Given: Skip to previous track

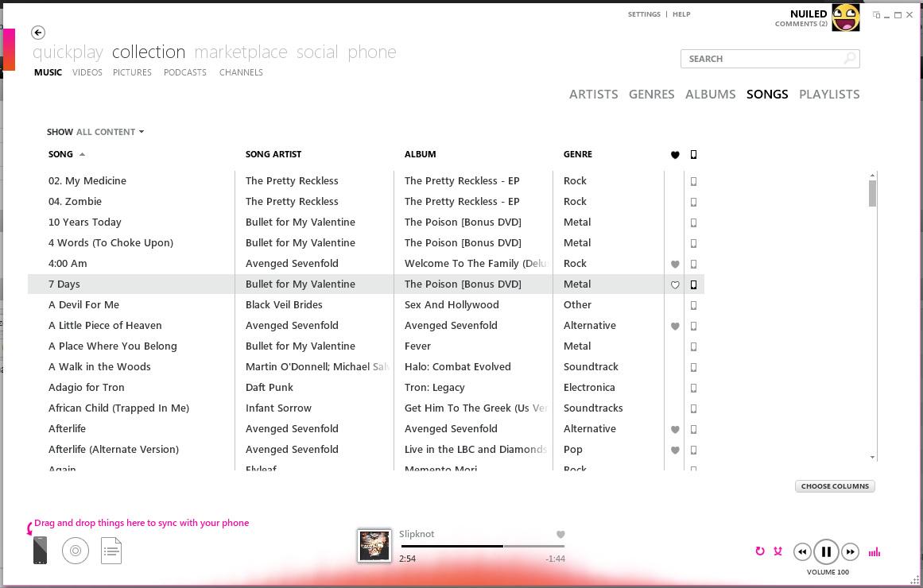Looking at the screenshot, I should tap(801, 552).
